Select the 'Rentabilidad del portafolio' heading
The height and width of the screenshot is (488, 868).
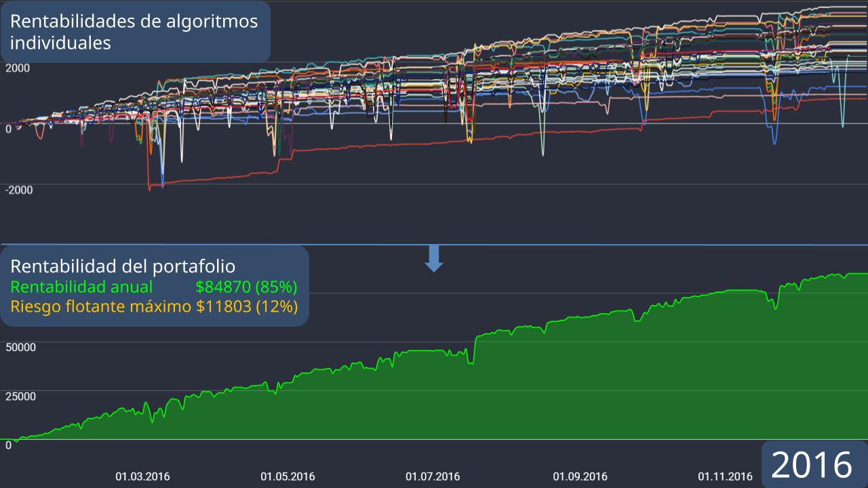[123, 266]
